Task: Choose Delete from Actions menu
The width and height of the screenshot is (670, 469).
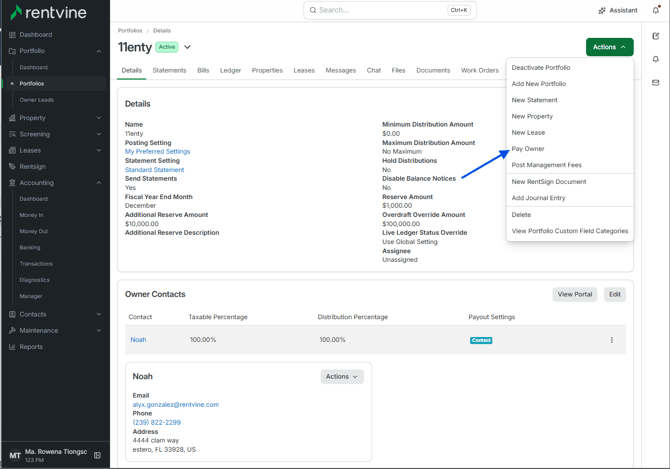Action: (x=521, y=214)
